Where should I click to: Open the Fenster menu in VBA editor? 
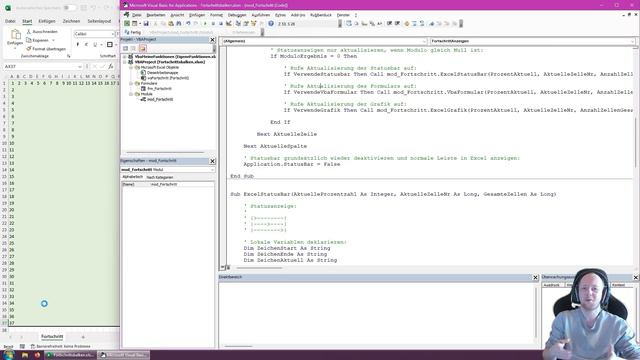(343, 15)
